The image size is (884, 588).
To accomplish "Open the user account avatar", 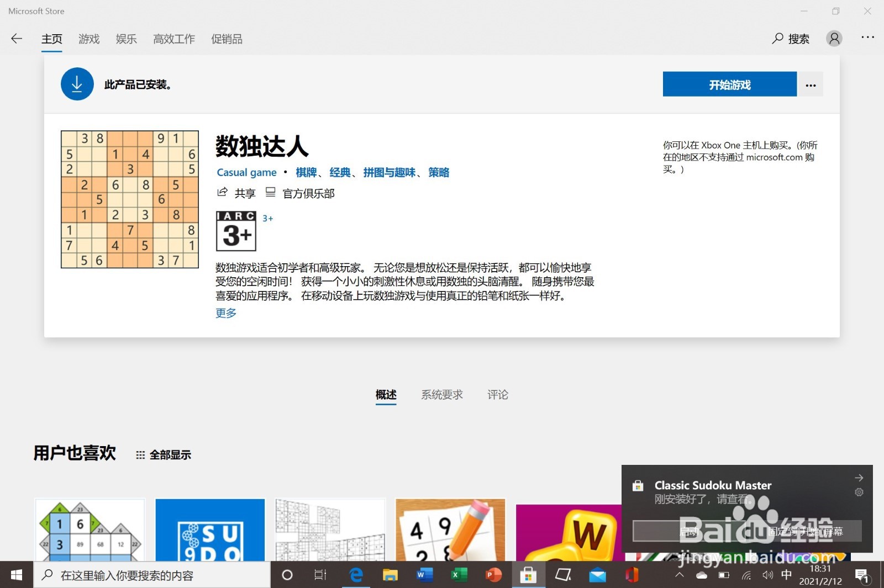I will click(834, 38).
